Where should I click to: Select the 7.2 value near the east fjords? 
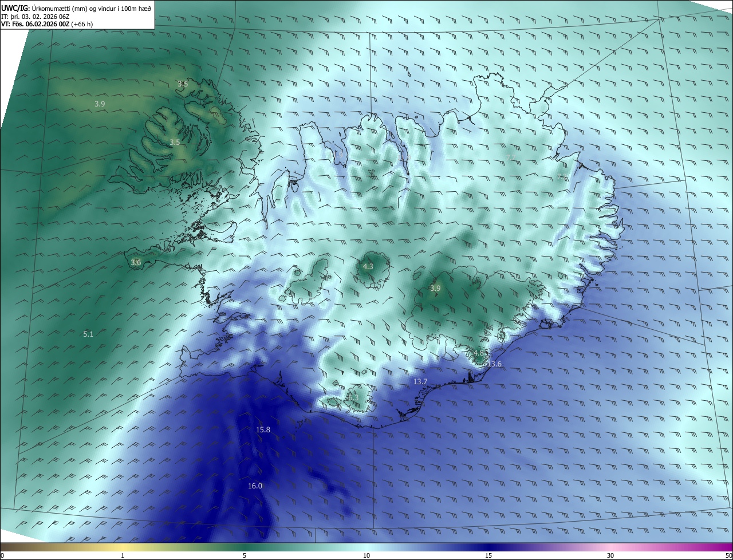coord(561,177)
